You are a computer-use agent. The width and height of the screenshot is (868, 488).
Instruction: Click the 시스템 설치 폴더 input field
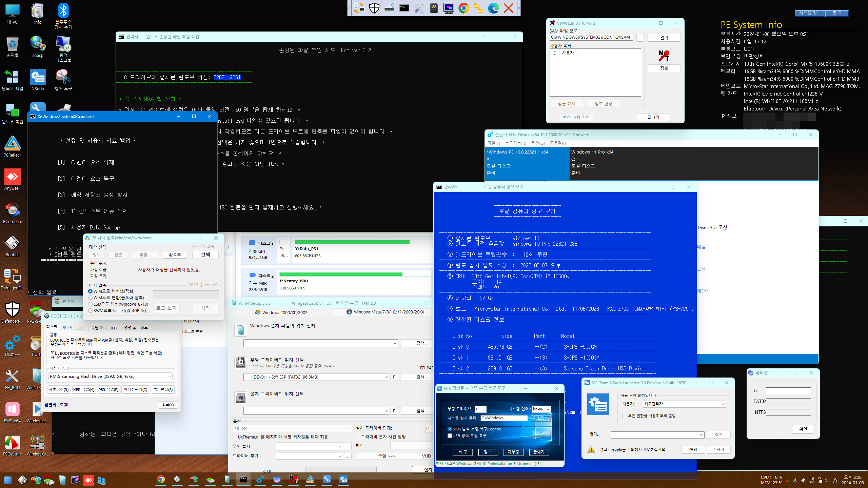coord(504,418)
